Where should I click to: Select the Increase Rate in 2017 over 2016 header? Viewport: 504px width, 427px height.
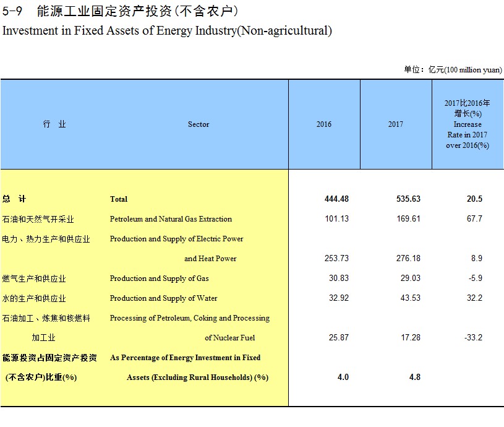468,124
